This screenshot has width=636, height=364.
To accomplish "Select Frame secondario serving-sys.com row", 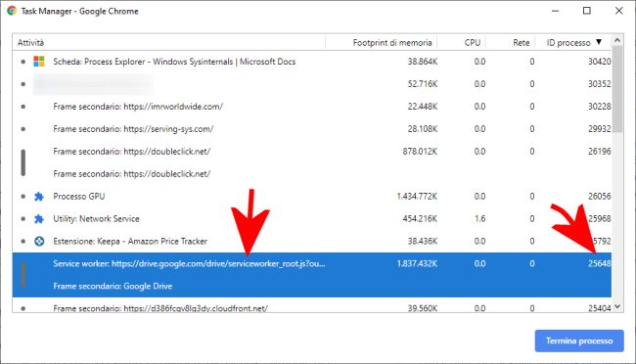I will click(x=312, y=129).
